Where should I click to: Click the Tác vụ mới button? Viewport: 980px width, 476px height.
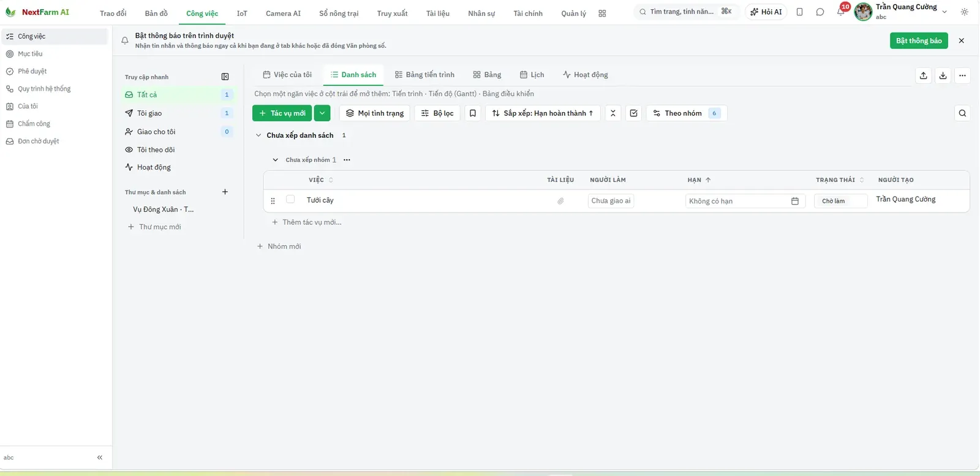[282, 113]
